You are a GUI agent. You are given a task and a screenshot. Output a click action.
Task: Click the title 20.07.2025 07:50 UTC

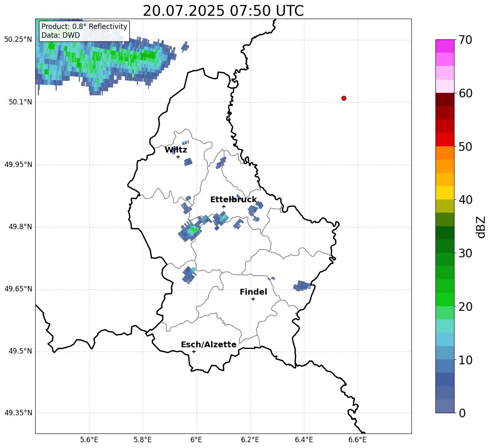point(223,11)
